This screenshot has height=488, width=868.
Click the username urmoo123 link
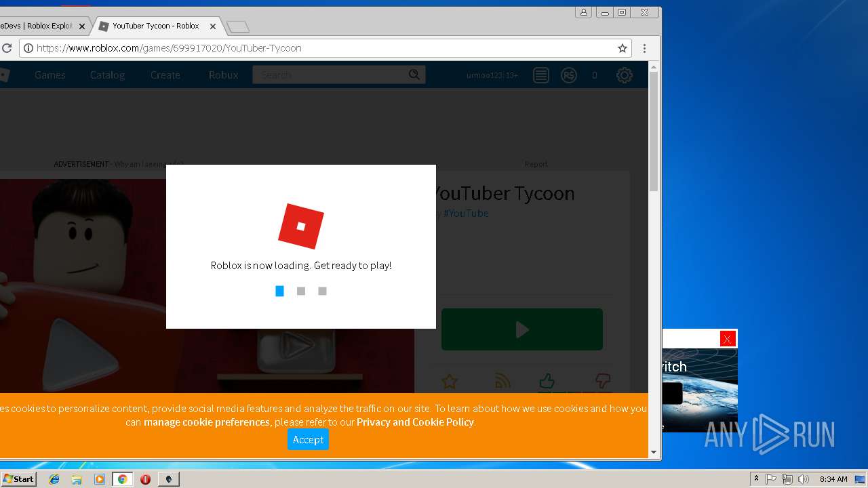(x=492, y=75)
